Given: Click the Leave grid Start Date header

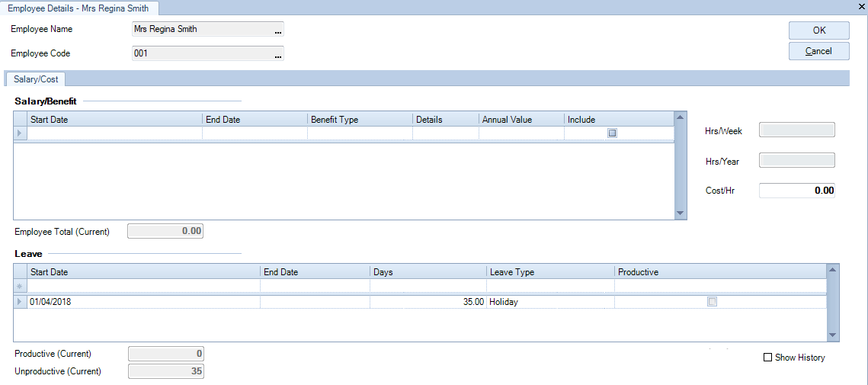Looking at the screenshot, I should pyautogui.click(x=144, y=272).
